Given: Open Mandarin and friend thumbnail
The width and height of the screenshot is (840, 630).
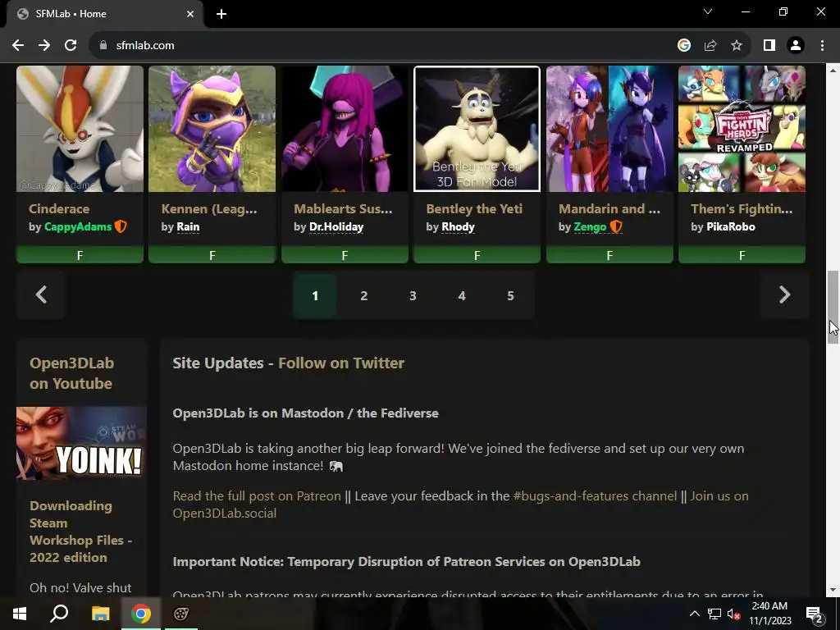Looking at the screenshot, I should [x=609, y=129].
